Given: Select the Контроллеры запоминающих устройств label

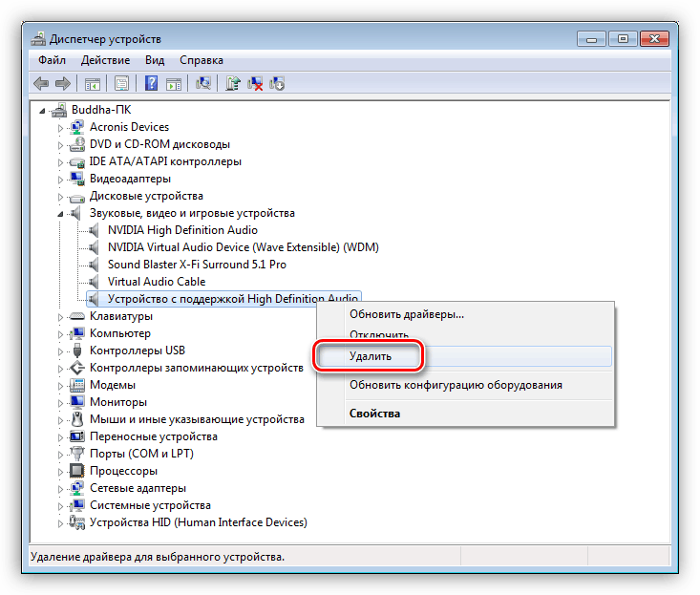Looking at the screenshot, I should click(x=197, y=368).
